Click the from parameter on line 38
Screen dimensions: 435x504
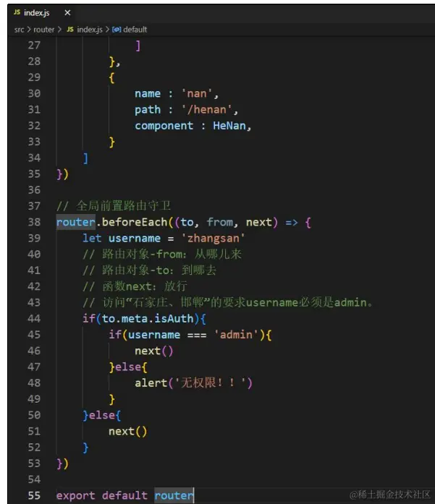pyautogui.click(x=220, y=222)
